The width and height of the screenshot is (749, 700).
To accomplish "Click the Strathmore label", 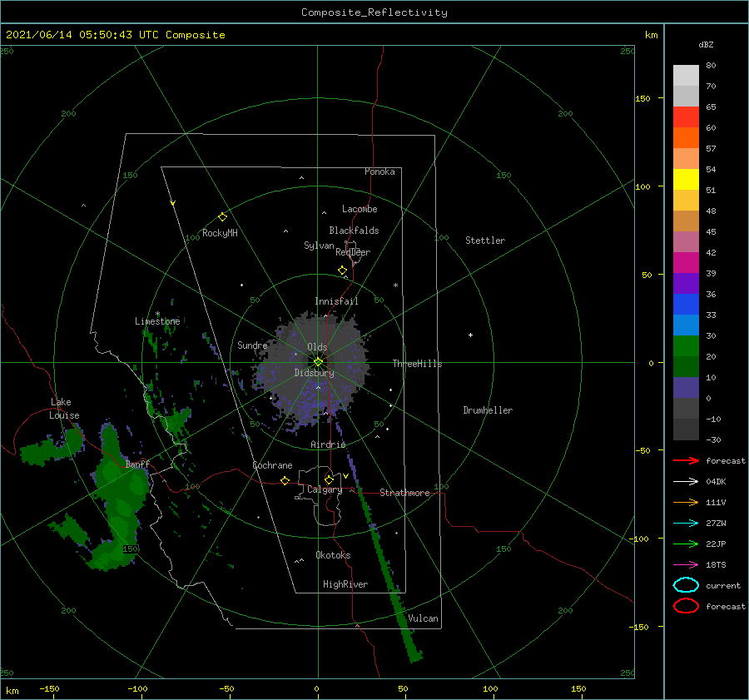I will (404, 493).
